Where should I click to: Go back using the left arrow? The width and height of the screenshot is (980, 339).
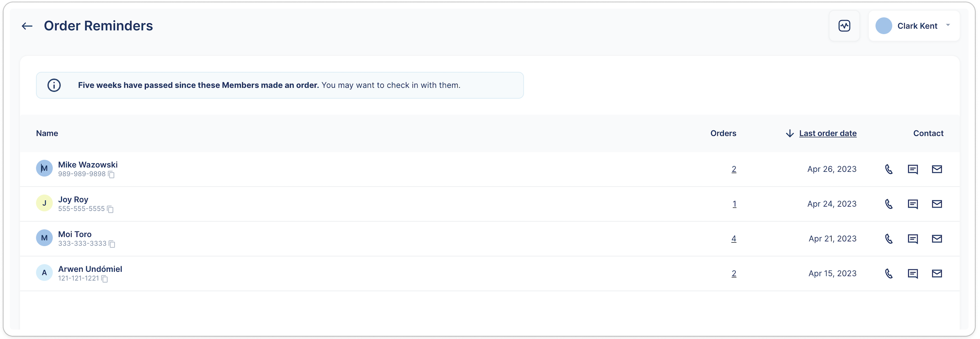(x=27, y=26)
